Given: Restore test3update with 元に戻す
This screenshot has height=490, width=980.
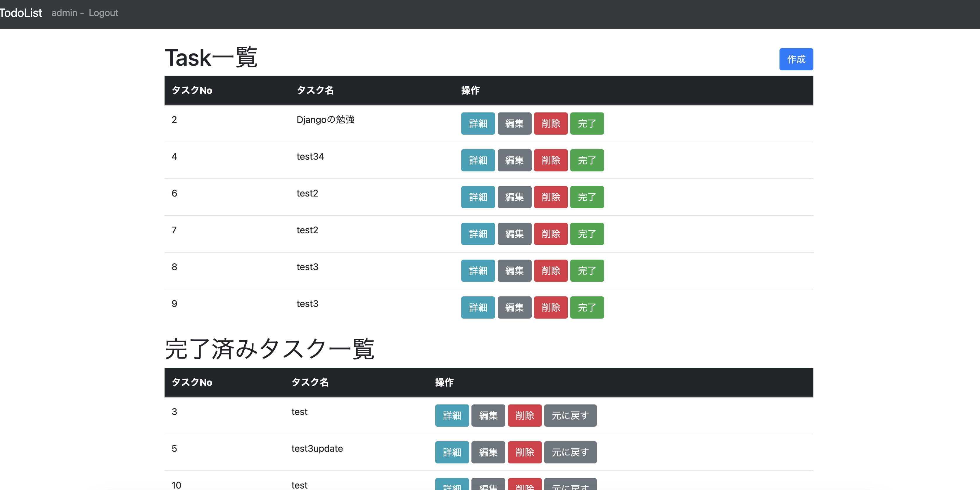Looking at the screenshot, I should click(570, 452).
